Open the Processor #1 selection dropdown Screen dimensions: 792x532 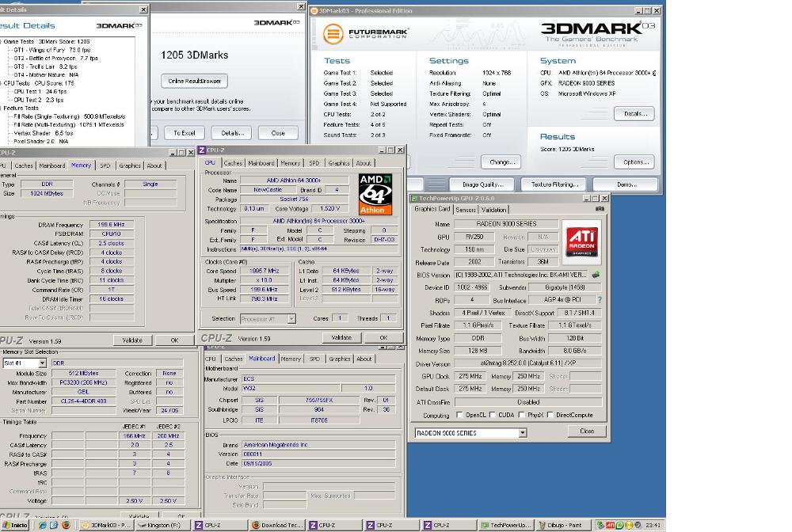[291, 319]
